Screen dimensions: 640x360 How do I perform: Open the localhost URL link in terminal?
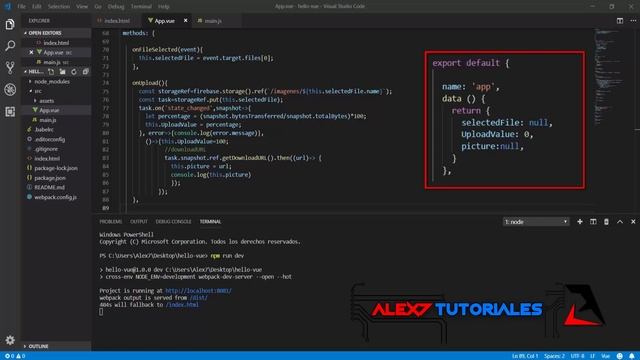click(x=198, y=291)
